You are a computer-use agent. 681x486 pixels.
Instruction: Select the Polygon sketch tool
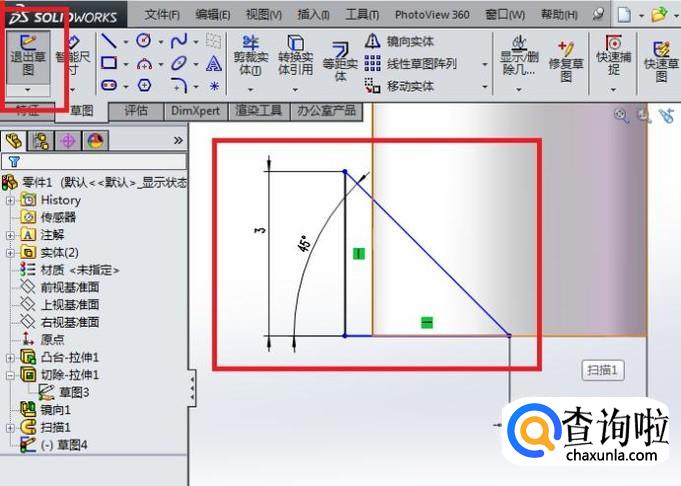pos(144,85)
